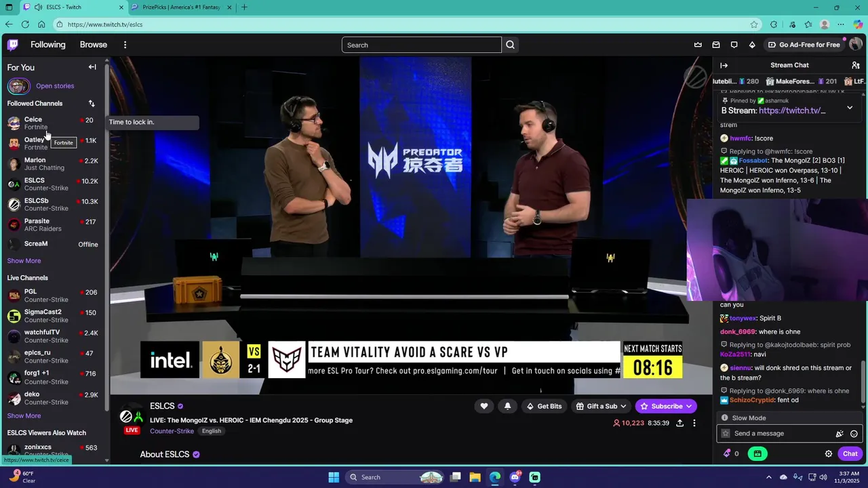Open the offline ScreaM channel
Viewport: 868px width, 488px height.
point(53,244)
